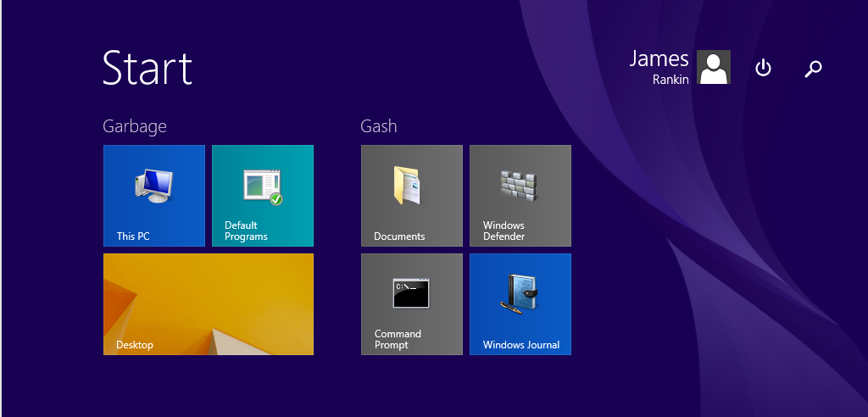
Task: Open the This PC tile
Action: click(x=154, y=196)
